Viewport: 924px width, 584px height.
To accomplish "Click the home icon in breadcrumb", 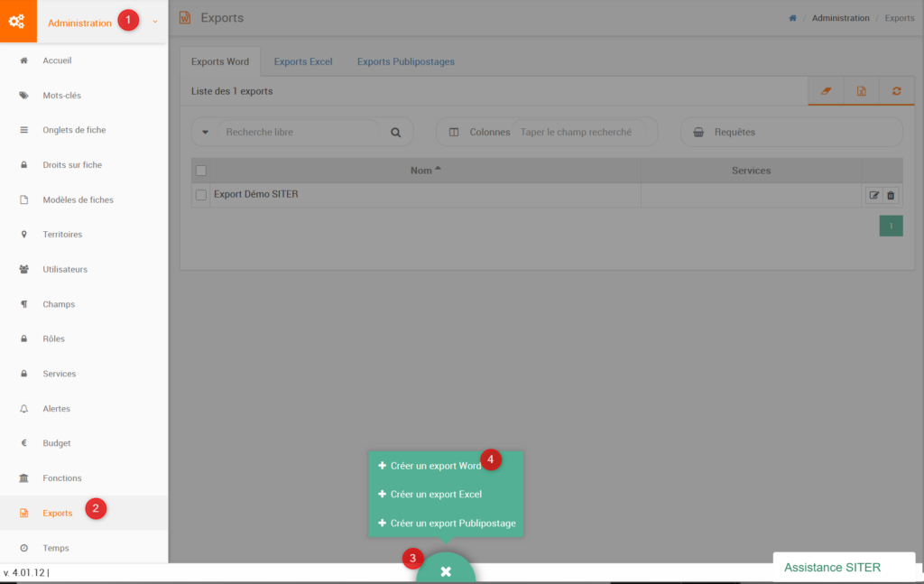I will pos(792,18).
